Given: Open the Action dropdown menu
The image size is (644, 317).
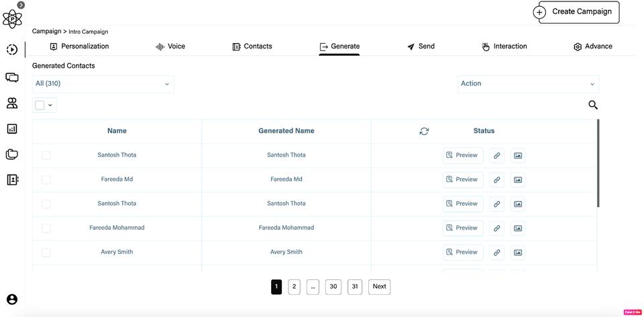Looking at the screenshot, I should [x=528, y=84].
